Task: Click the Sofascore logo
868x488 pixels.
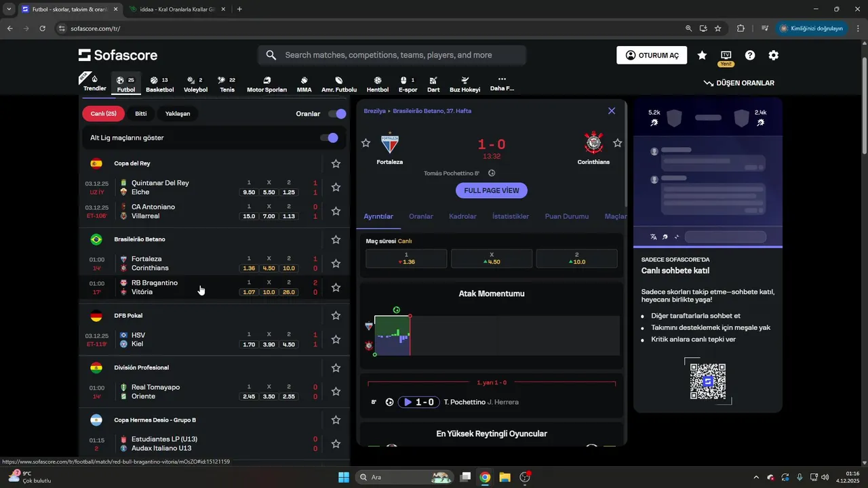Action: point(118,55)
